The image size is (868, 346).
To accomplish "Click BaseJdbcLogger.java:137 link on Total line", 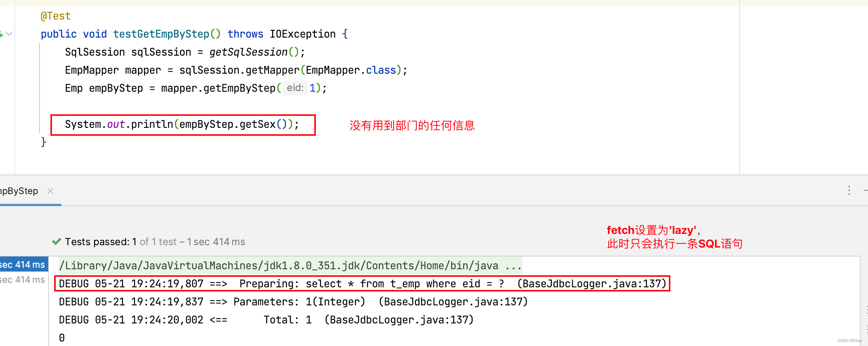I will point(399,320).
